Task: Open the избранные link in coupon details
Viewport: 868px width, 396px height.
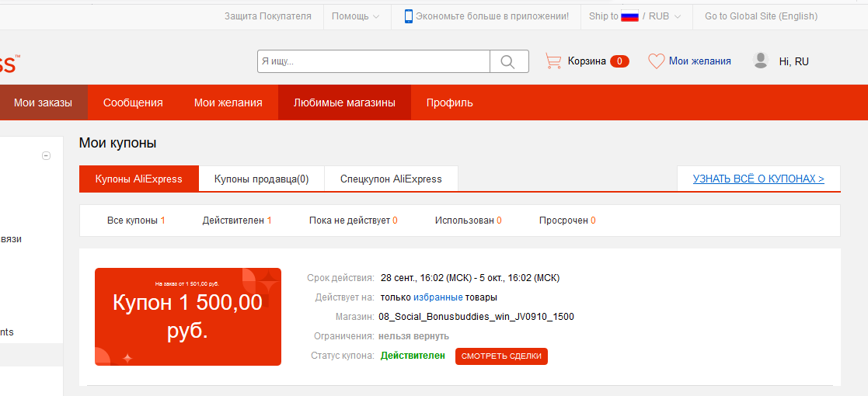Action: click(437, 297)
